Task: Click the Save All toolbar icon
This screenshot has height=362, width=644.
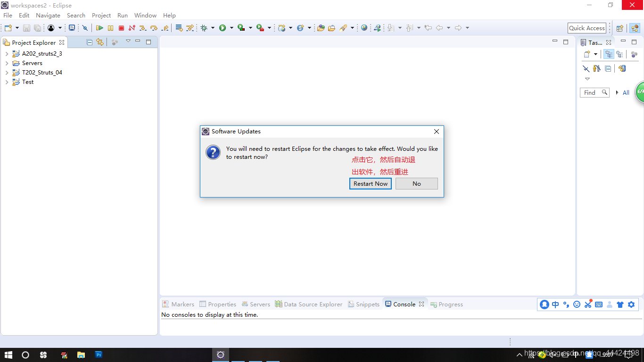Action: point(37,28)
